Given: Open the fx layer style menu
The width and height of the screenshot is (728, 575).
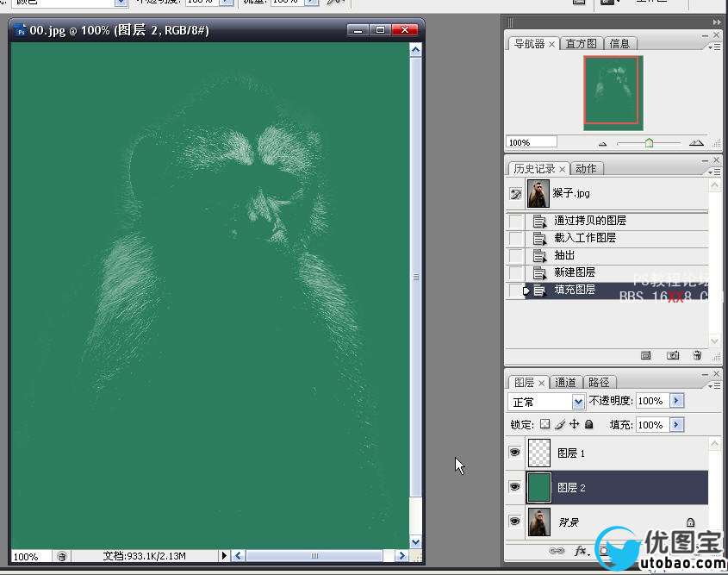Looking at the screenshot, I should pos(582,551).
